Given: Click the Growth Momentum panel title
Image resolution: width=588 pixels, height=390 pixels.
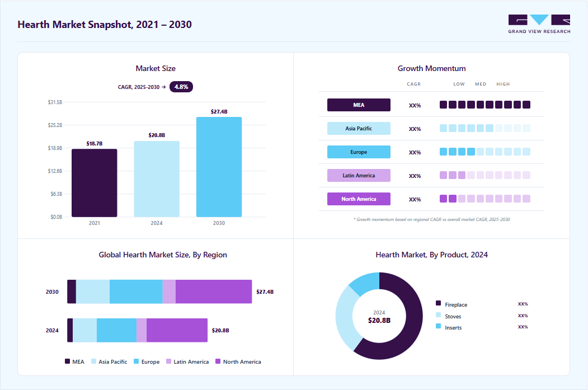Looking at the screenshot, I should tap(431, 68).
